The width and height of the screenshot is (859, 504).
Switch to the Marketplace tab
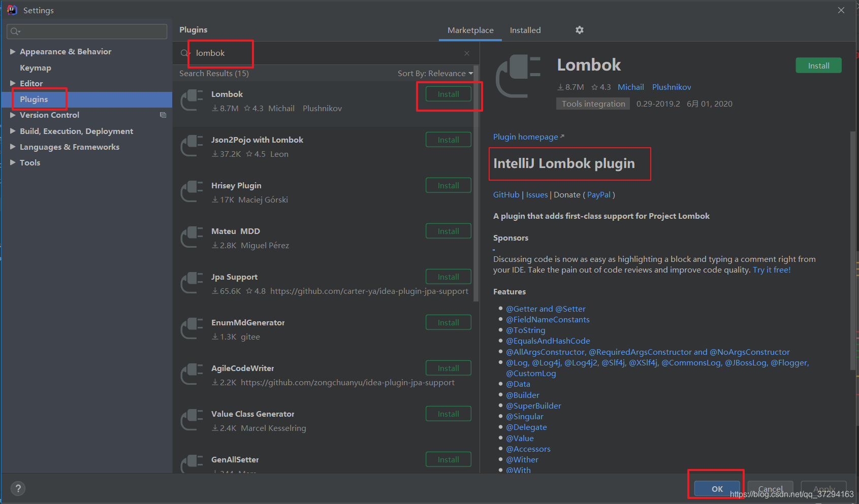click(470, 30)
